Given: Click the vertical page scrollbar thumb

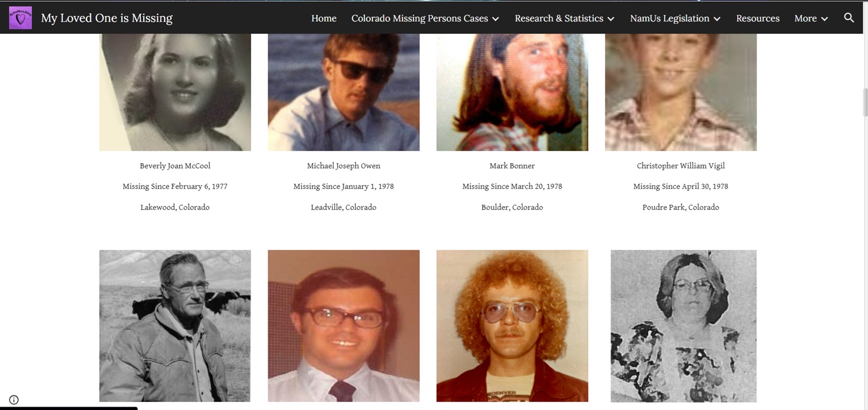Looking at the screenshot, I should click(865, 102).
